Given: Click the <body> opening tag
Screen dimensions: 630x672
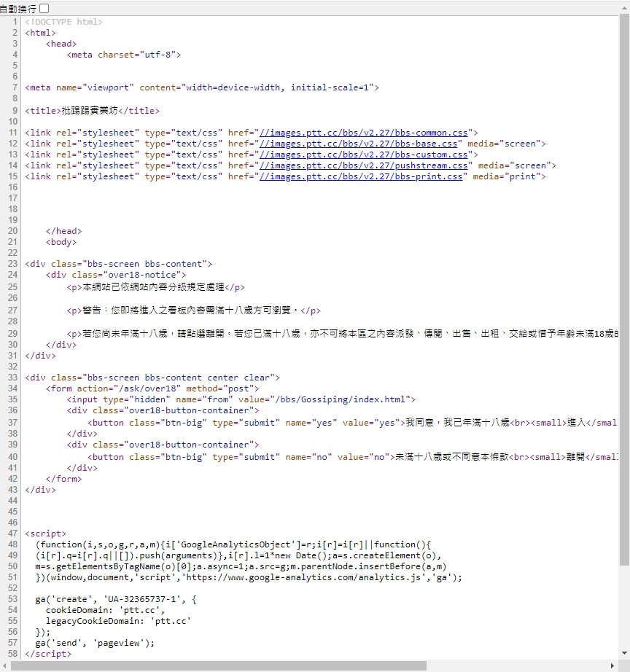Looking at the screenshot, I should (x=61, y=242).
